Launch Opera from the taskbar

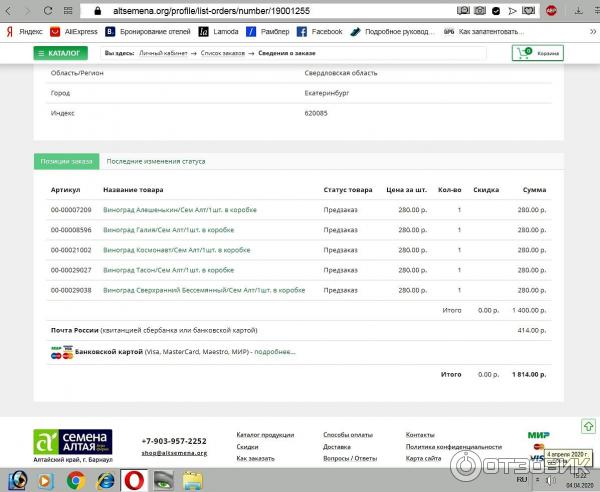click(133, 480)
